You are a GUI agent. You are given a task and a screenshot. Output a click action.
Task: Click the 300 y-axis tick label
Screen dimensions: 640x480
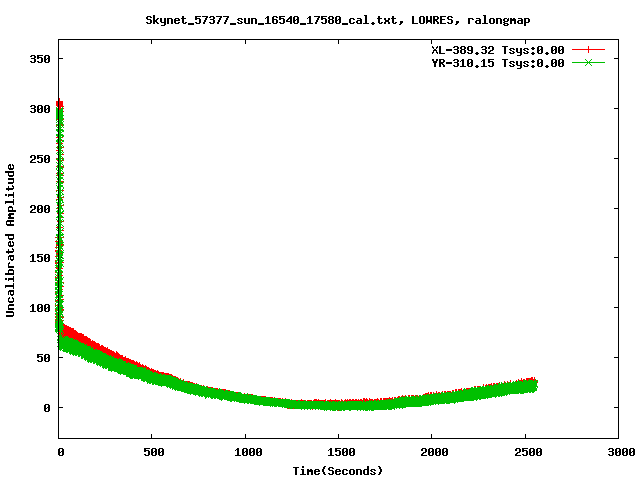coord(40,109)
